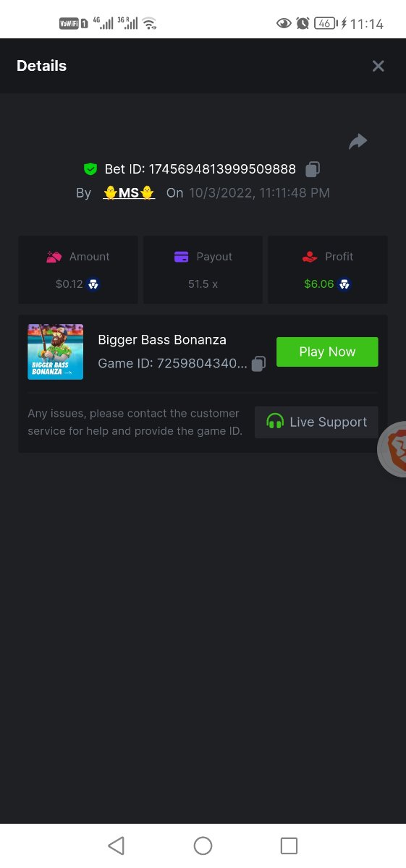Tap the Android back navigation button
Viewport: 406px width, 868px height.
(116, 846)
